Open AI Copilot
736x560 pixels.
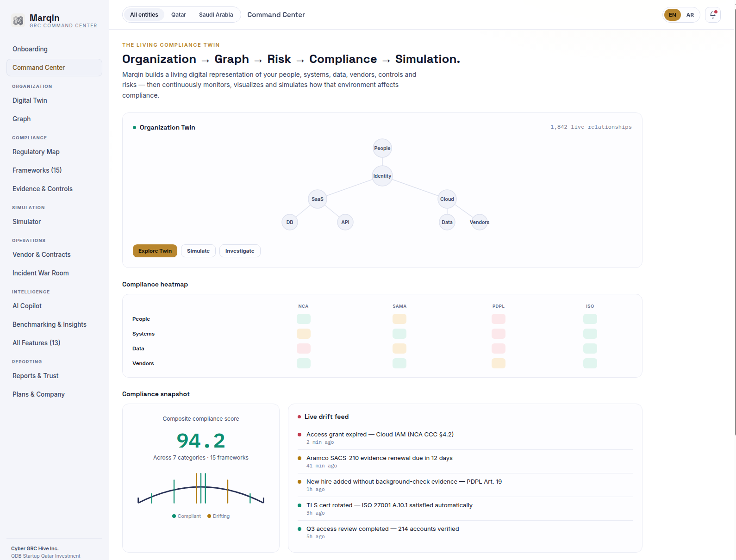(54, 306)
